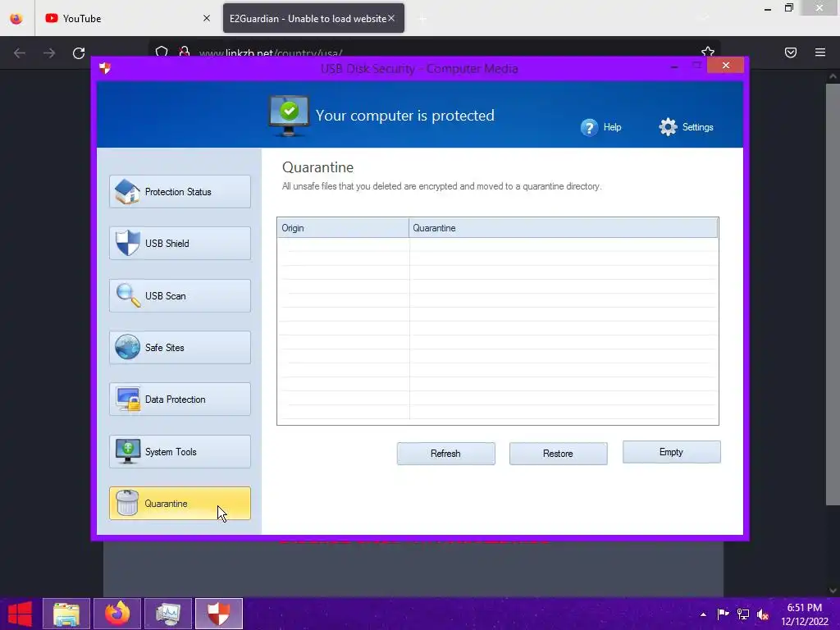Click the Firefox site security padlock icon
840x630 pixels.
click(185, 52)
